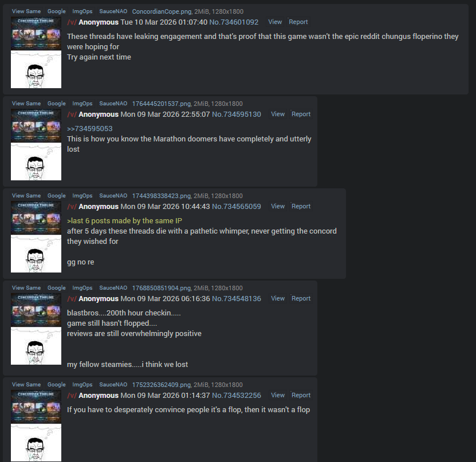This screenshot has height=462, width=476.
Task: Click the /v/ board tag on post 734548136
Action: (72, 299)
